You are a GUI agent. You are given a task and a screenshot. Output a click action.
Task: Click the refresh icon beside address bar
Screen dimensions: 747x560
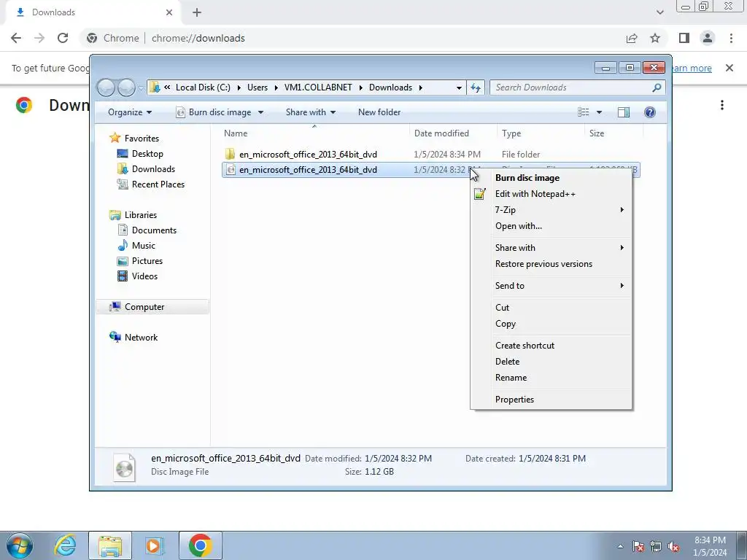click(476, 87)
